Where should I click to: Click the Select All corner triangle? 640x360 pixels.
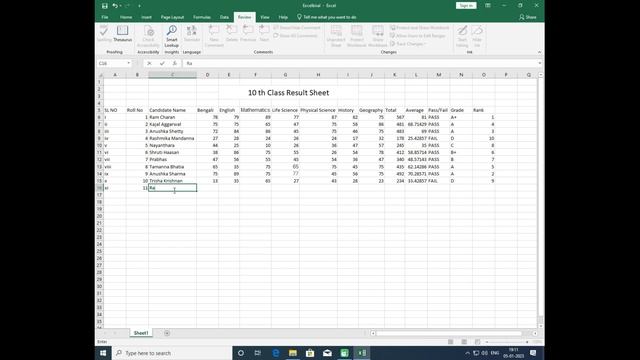pos(100,75)
